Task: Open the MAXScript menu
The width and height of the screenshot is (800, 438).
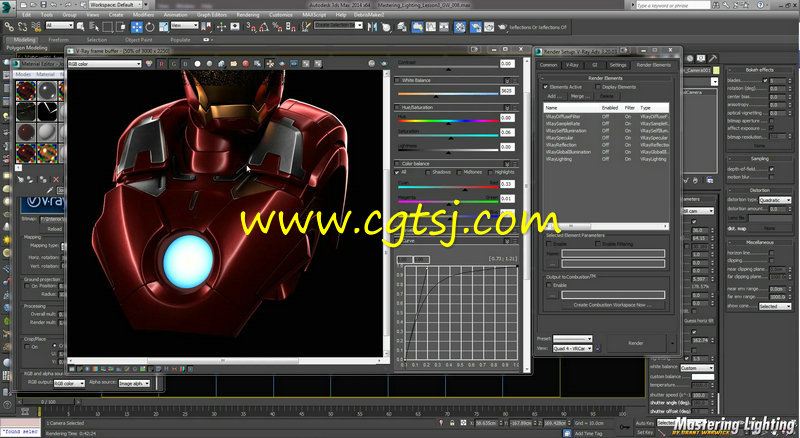Action: [x=314, y=15]
